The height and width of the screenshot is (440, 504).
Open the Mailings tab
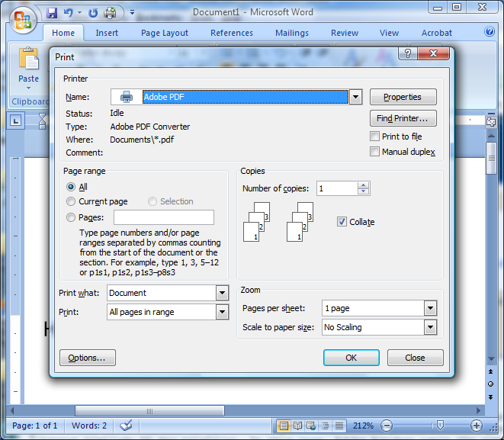pyautogui.click(x=292, y=33)
